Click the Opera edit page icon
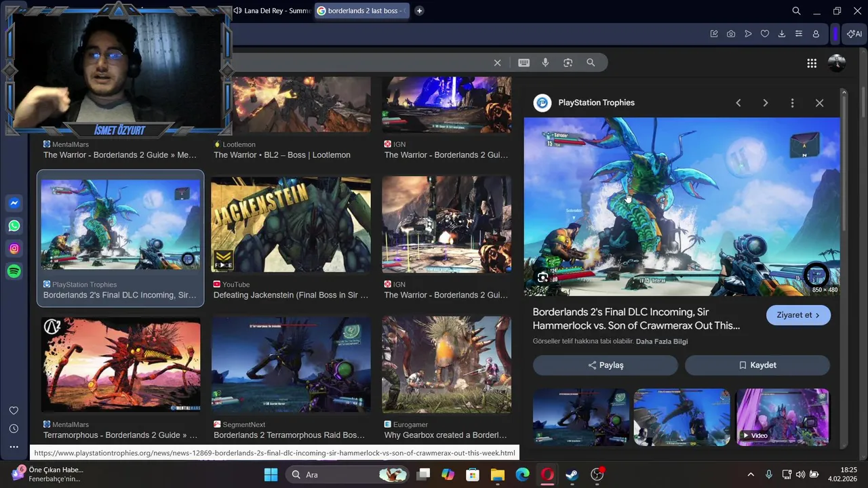 [714, 34]
